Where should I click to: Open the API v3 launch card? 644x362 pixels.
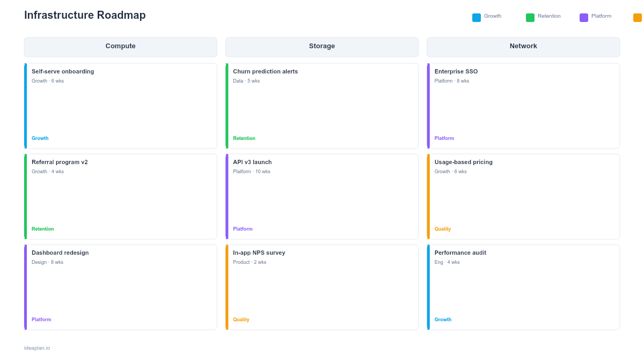pos(321,196)
